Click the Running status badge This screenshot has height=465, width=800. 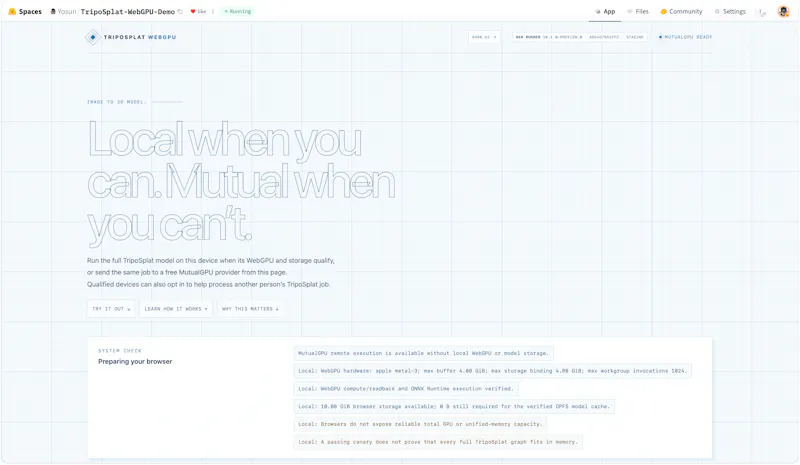pyautogui.click(x=238, y=11)
